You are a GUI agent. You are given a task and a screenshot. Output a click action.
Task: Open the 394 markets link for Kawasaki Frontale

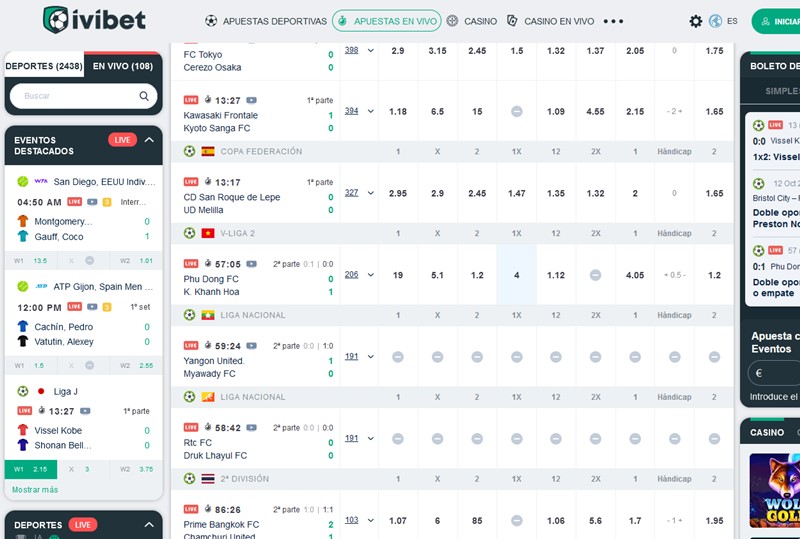(352, 111)
